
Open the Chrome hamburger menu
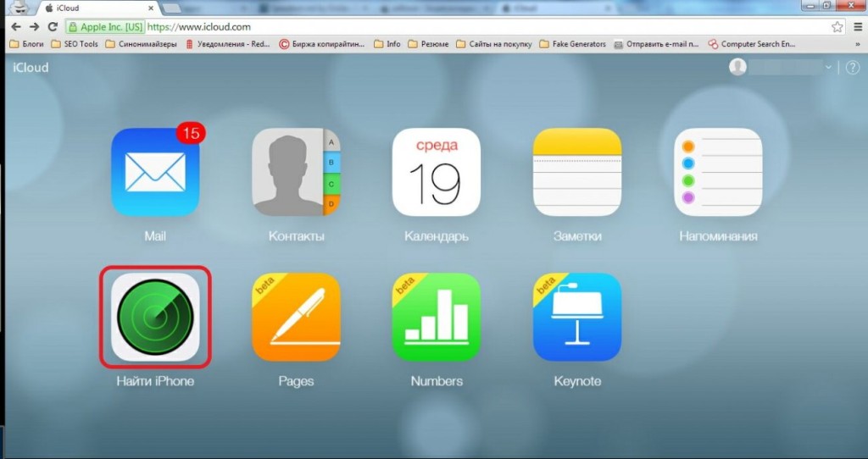pyautogui.click(x=858, y=26)
